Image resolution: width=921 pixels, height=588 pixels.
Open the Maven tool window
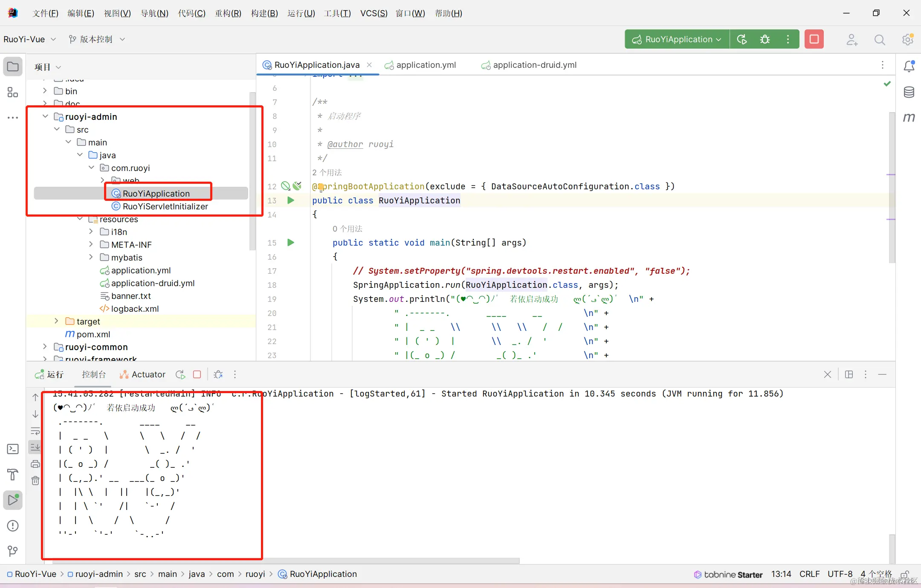click(x=909, y=117)
